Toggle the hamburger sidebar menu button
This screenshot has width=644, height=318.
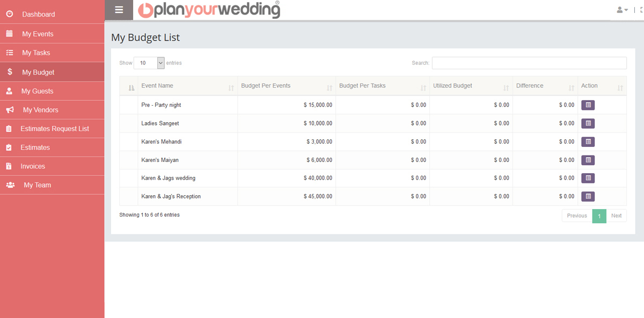coord(119,10)
